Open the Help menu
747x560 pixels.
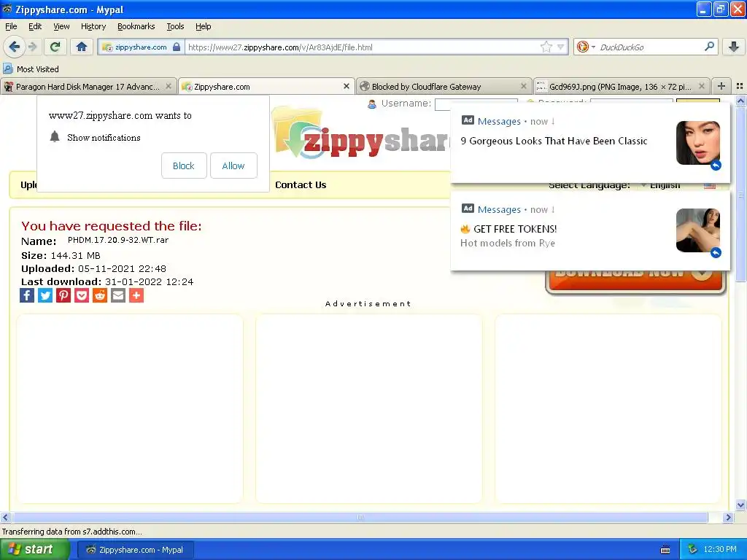pyautogui.click(x=203, y=26)
